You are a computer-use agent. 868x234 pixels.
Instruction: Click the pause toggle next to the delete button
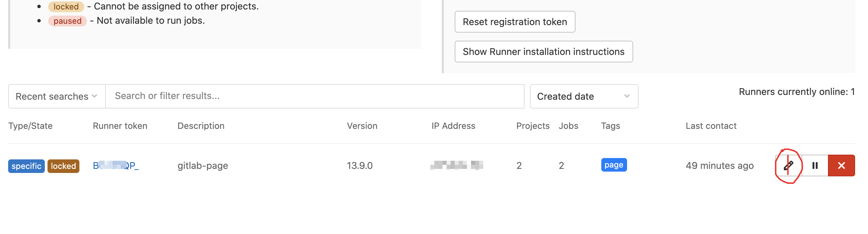pos(815,166)
